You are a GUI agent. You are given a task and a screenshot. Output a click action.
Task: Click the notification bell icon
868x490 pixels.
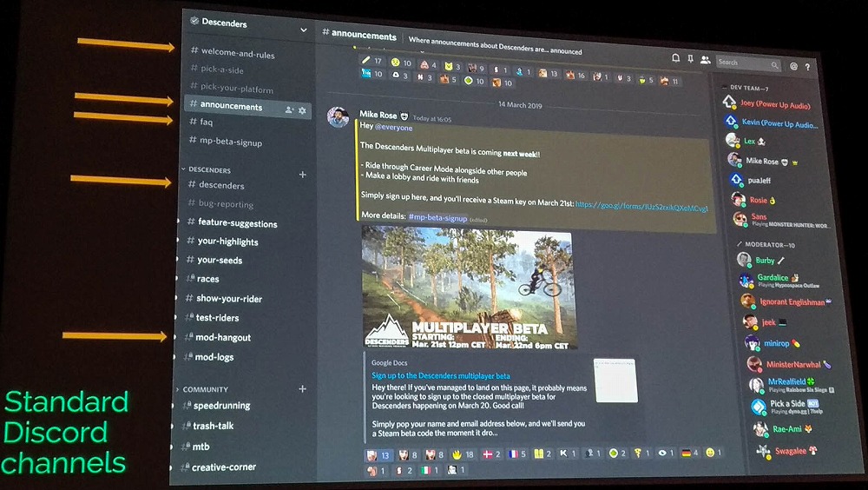pyautogui.click(x=675, y=58)
